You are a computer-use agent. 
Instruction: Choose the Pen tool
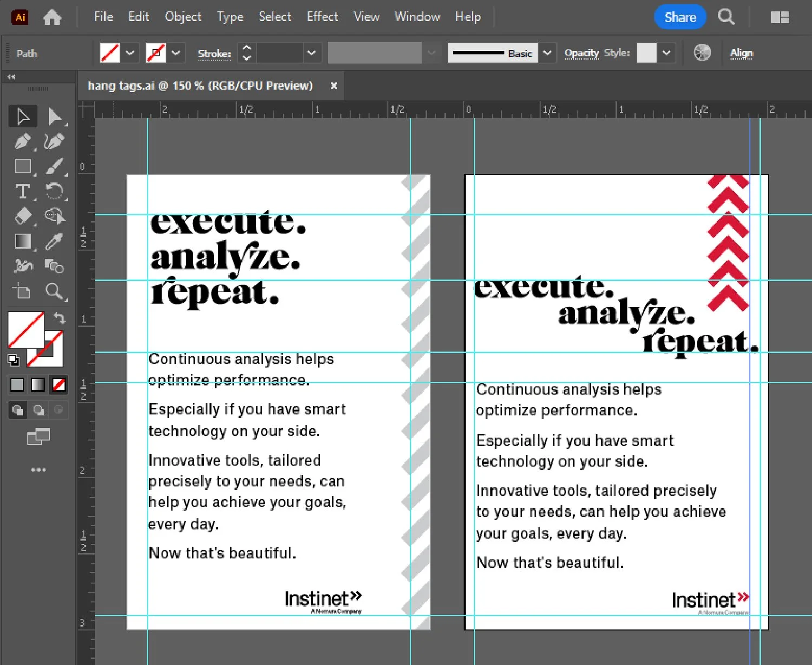(23, 142)
